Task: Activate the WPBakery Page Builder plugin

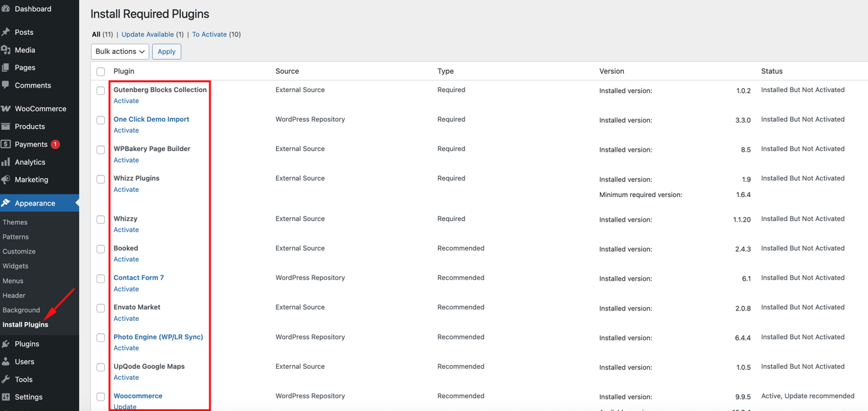Action: (126, 160)
